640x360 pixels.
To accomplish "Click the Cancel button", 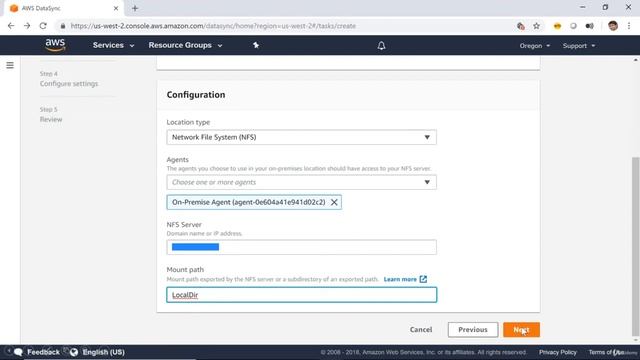I will tap(421, 329).
